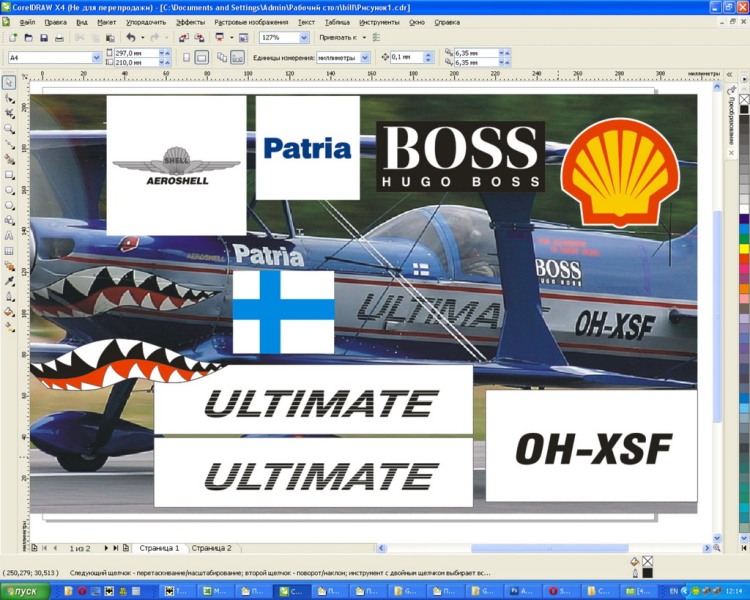Click the horizontal scrollbar thumb
The height and width of the screenshot is (600, 750).
coord(550,548)
